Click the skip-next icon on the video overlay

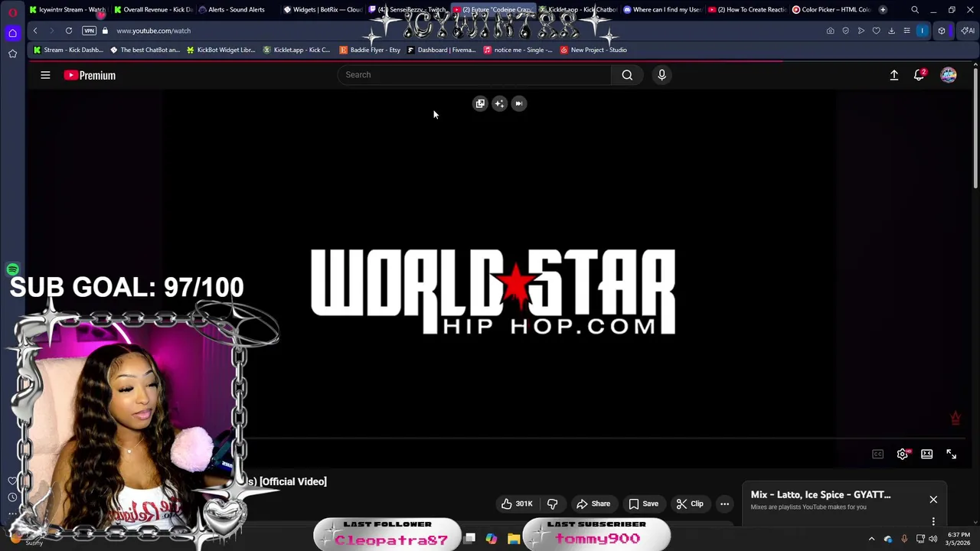pos(518,103)
